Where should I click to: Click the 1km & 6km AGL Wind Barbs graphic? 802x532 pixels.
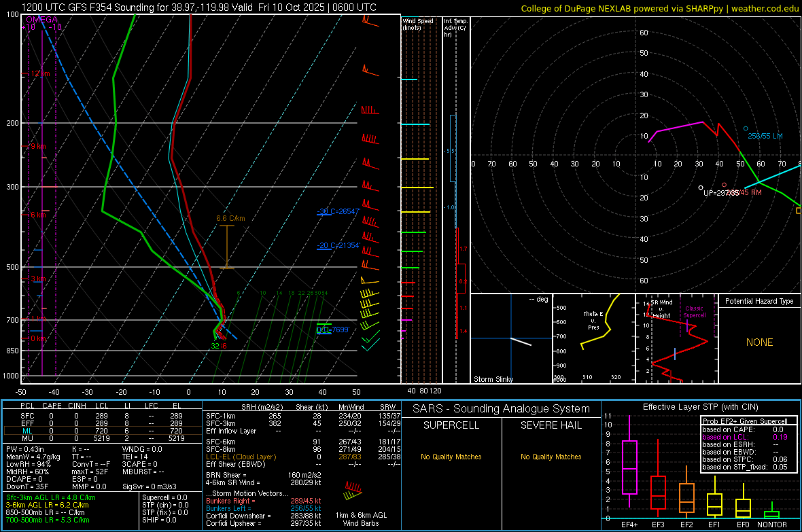click(353, 490)
